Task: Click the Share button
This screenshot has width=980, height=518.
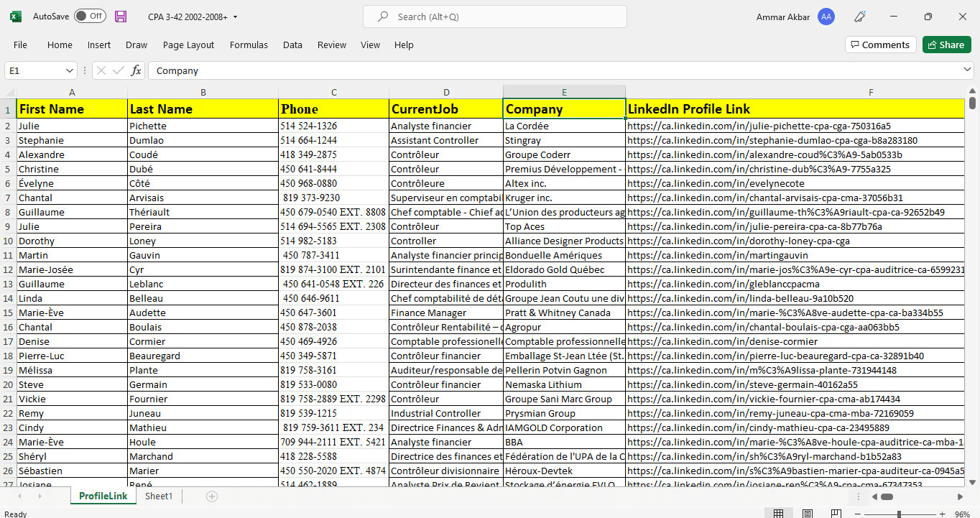Action: pos(946,45)
